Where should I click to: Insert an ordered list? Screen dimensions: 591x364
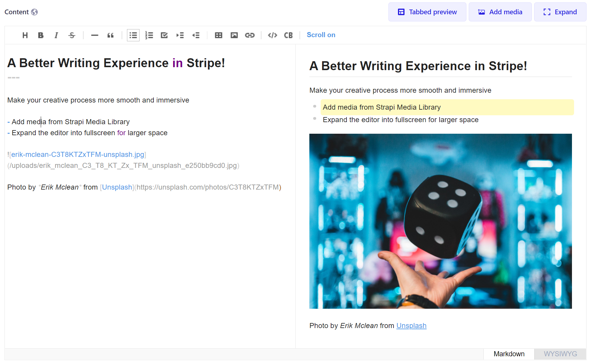[149, 35]
